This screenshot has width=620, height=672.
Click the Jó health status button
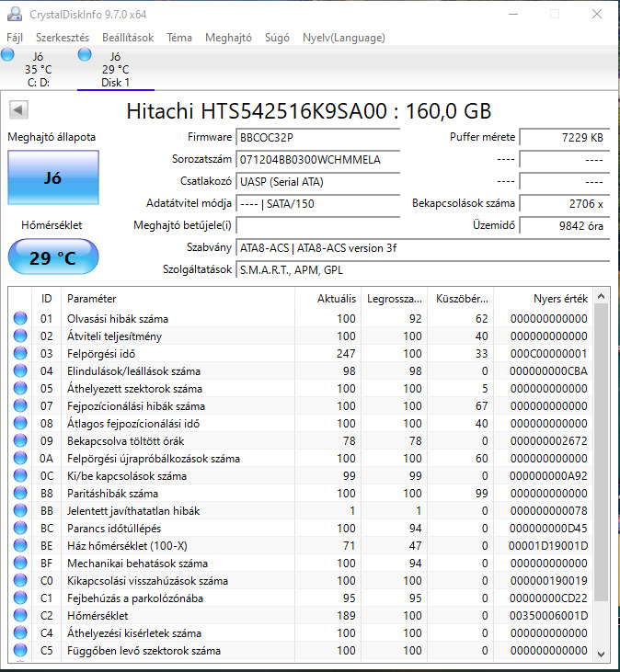53,177
